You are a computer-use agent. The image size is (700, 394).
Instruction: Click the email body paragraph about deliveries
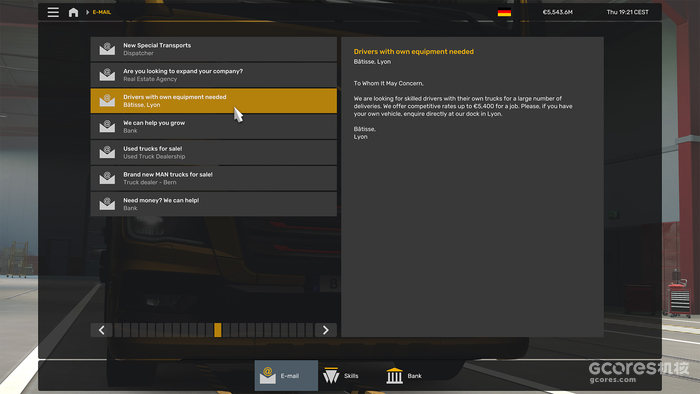(463, 106)
